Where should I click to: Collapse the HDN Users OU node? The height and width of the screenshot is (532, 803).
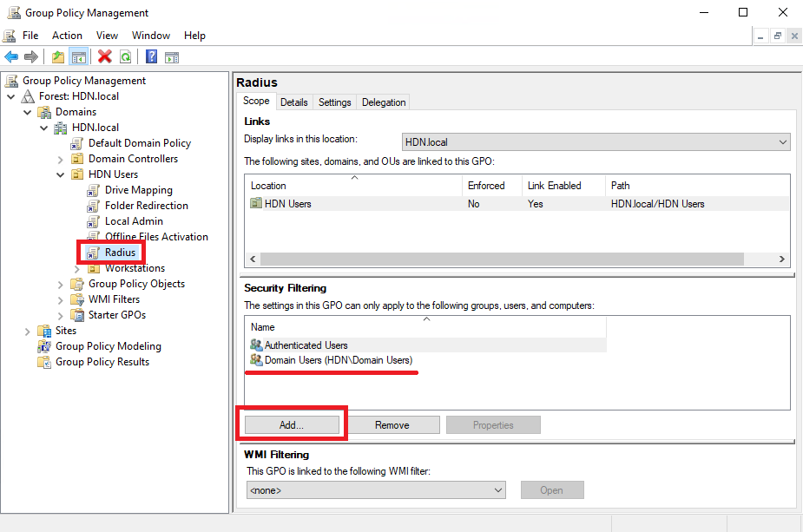point(61,174)
